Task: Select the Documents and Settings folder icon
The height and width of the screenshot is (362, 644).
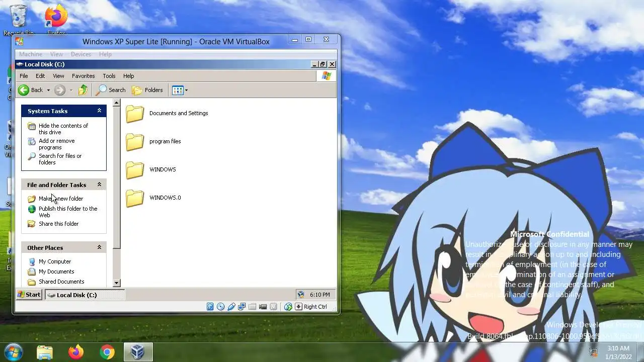Action: click(135, 114)
